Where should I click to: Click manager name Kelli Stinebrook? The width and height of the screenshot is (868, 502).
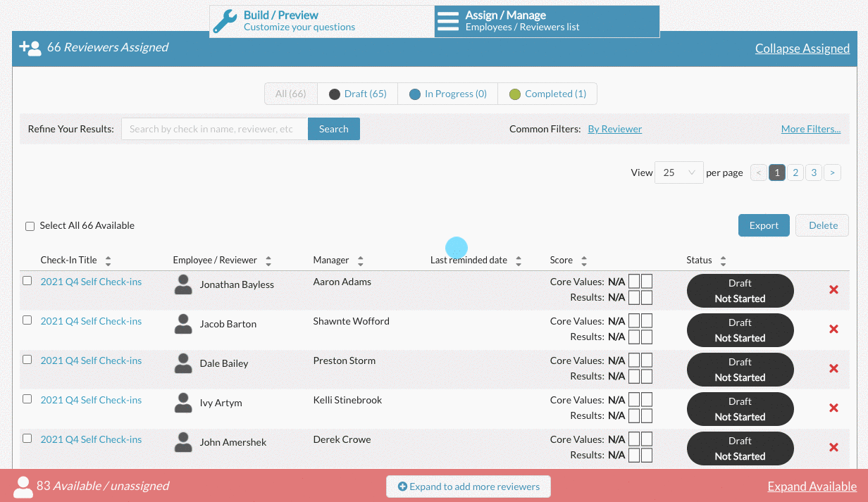(347, 400)
